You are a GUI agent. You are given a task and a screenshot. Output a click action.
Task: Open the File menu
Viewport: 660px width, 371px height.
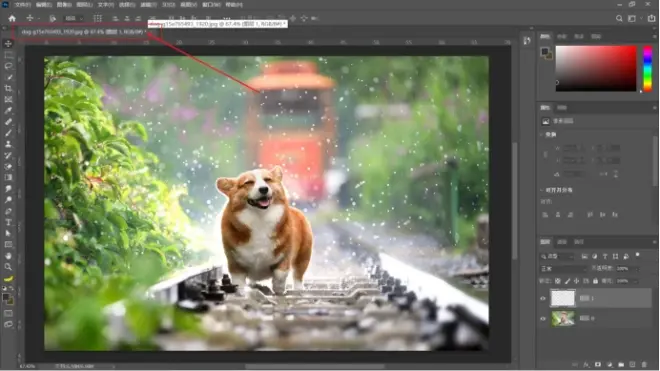pyautogui.click(x=22, y=5)
